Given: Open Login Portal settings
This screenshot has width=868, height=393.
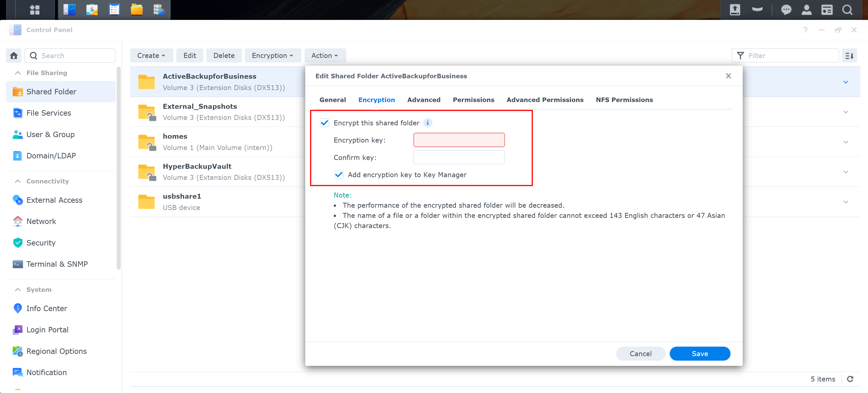Looking at the screenshot, I should pyautogui.click(x=61, y=330).
